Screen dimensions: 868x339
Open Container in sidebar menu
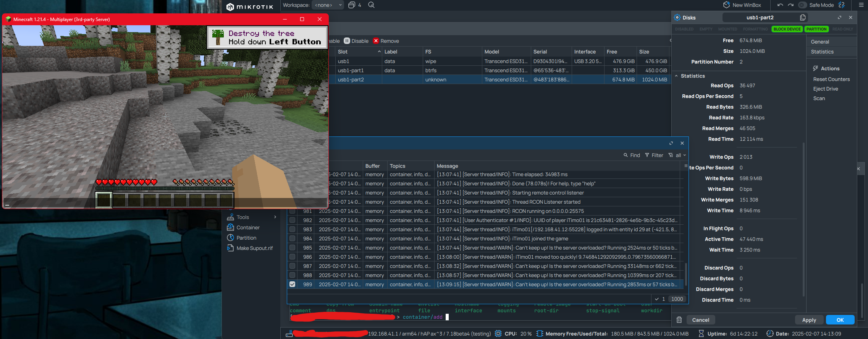coord(248,227)
